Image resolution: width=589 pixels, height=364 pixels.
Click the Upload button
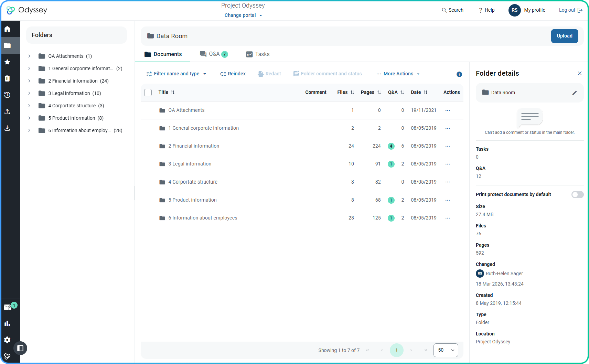[x=564, y=36]
